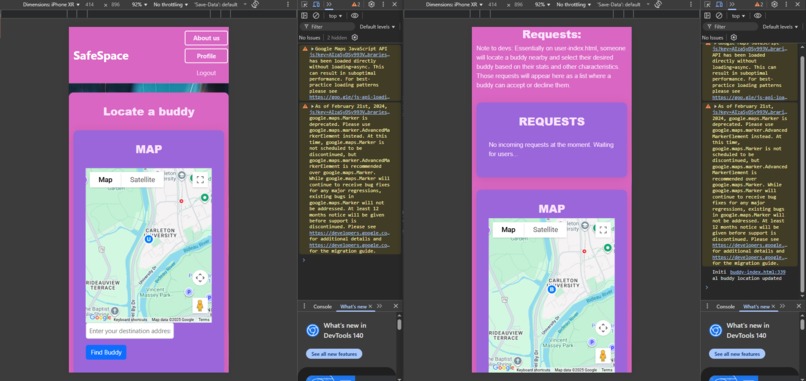Open Default levels dropdown in left console
The height and width of the screenshot is (381, 806).
point(377,27)
